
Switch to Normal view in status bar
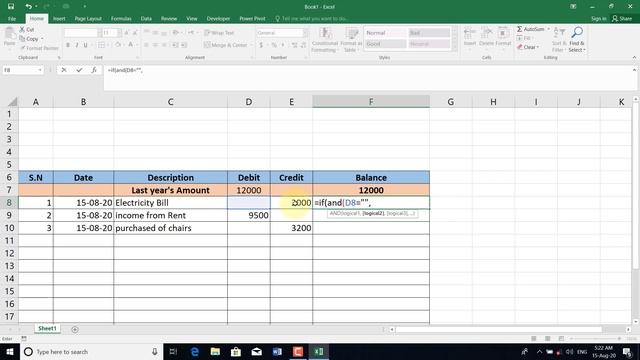click(533, 338)
